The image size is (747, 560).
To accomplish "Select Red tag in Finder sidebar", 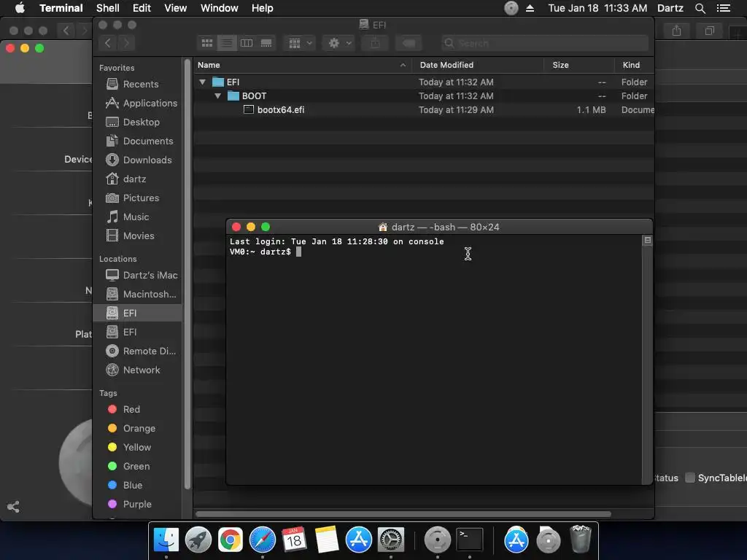I will (137, 409).
